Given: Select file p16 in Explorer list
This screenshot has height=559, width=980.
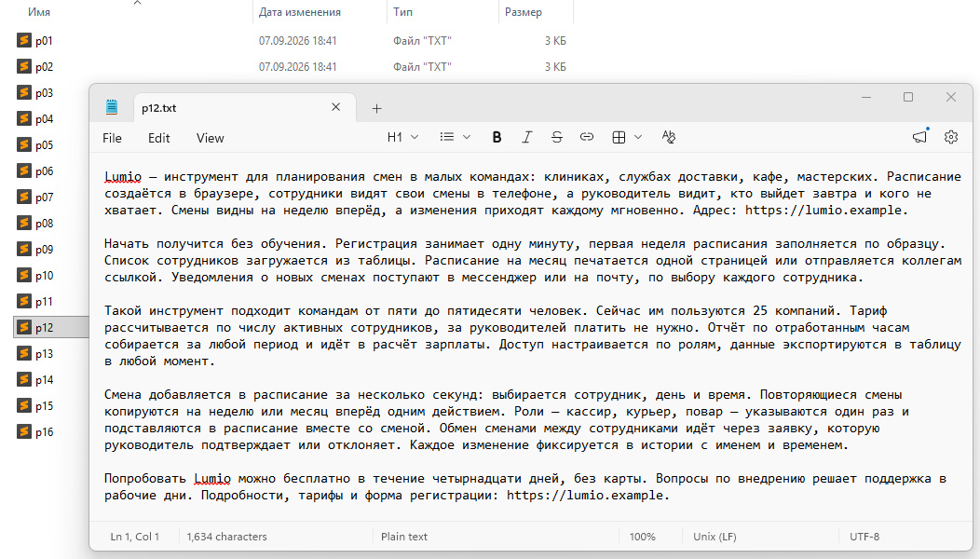Looking at the screenshot, I should pyautogui.click(x=44, y=432).
